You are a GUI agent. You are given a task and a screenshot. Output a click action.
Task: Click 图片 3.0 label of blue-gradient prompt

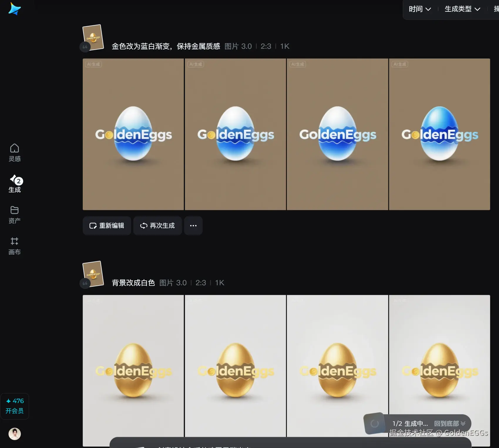(x=238, y=46)
